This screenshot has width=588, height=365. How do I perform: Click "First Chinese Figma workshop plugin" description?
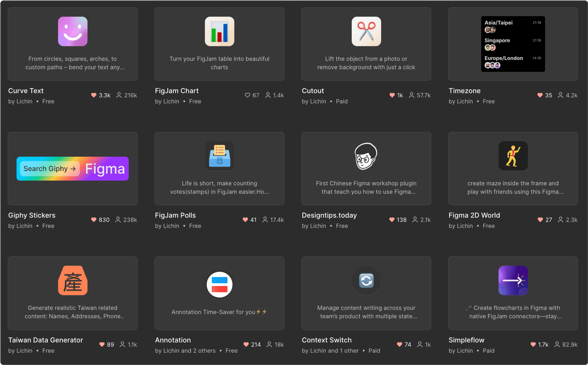[366, 188]
